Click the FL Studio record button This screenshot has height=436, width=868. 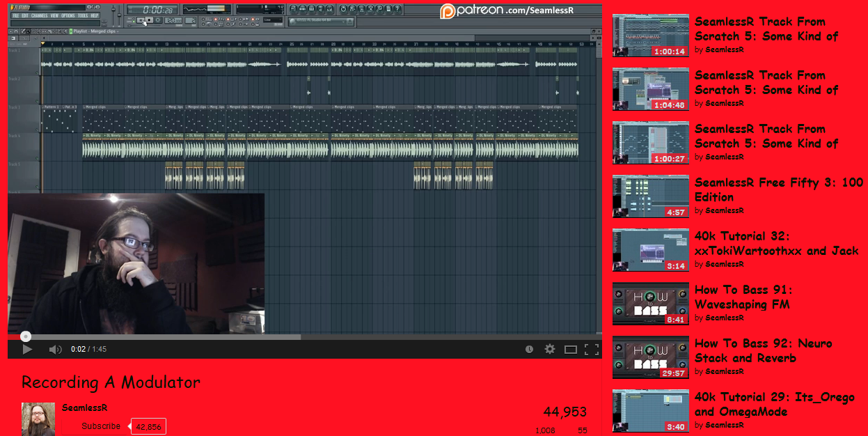click(158, 20)
